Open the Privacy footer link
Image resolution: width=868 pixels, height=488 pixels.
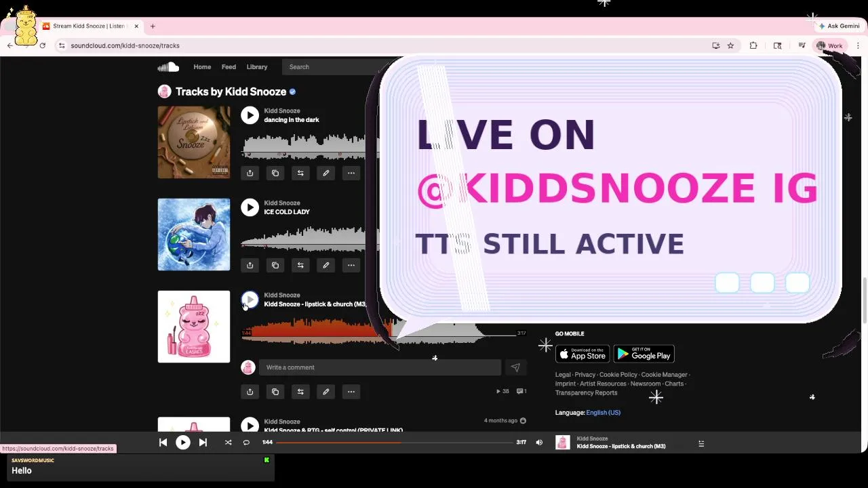click(x=585, y=375)
